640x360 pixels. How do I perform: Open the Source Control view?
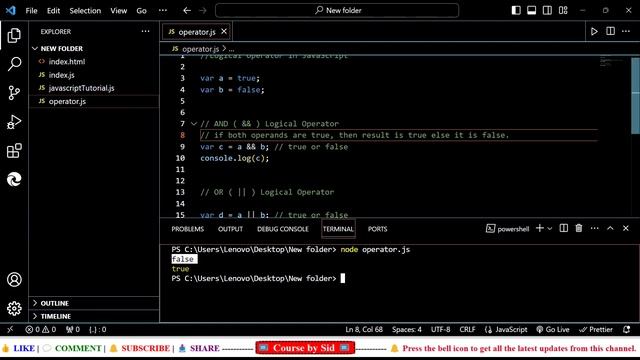(x=14, y=93)
